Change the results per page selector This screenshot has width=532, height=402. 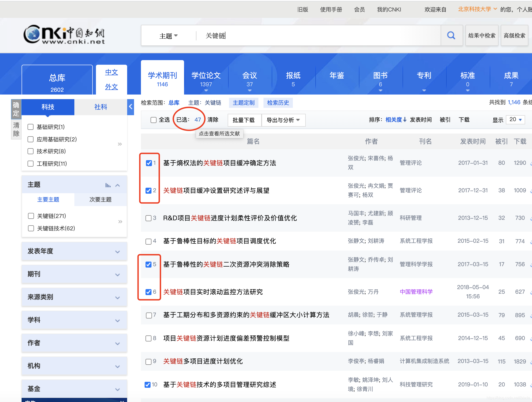515,120
